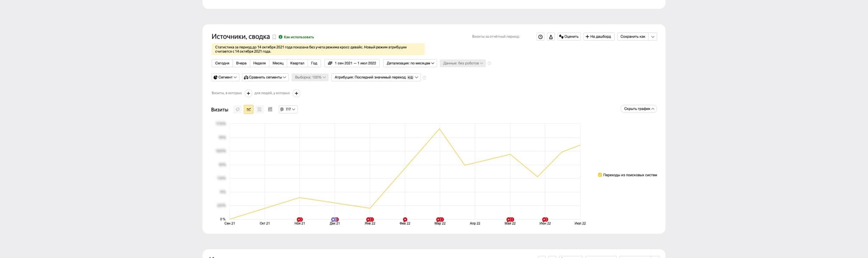Image resolution: width=868 pixels, height=258 pixels.
Task: Open the Атрибуция attribution model dropdown
Action: [x=376, y=77]
